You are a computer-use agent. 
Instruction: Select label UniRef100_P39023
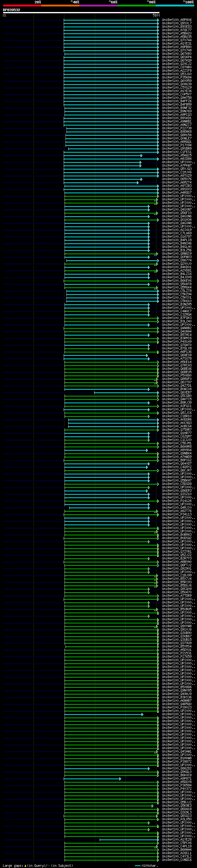tap(177, 708)
